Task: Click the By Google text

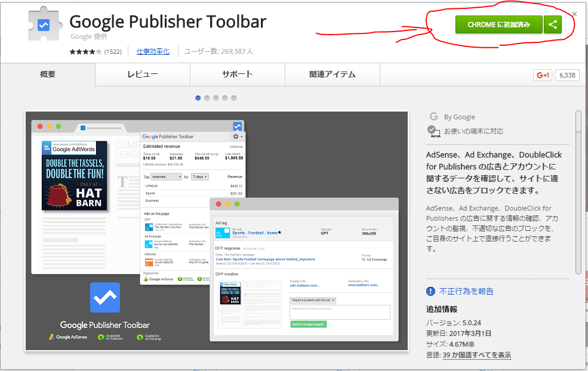Action: (x=460, y=117)
